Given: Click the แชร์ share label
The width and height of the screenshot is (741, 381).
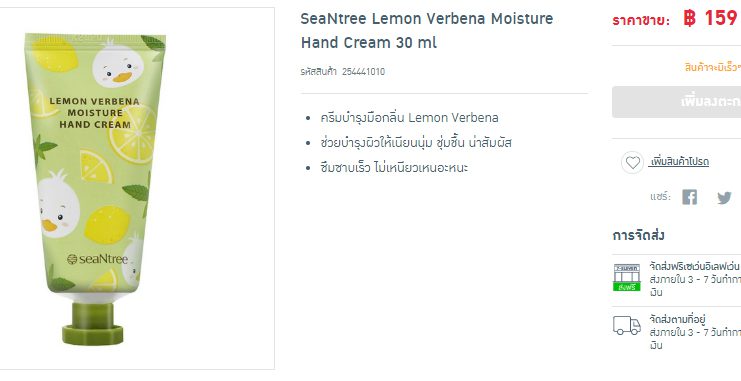Looking at the screenshot, I should click(660, 197).
